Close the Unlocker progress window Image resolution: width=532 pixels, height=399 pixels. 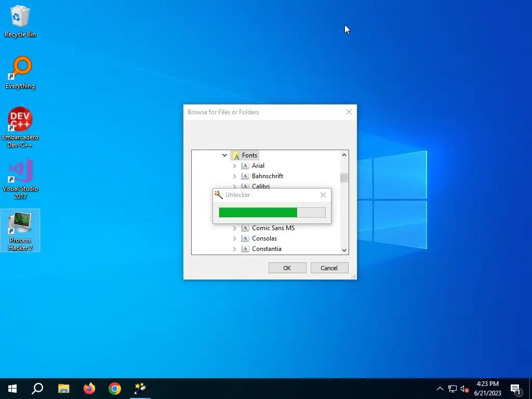323,195
